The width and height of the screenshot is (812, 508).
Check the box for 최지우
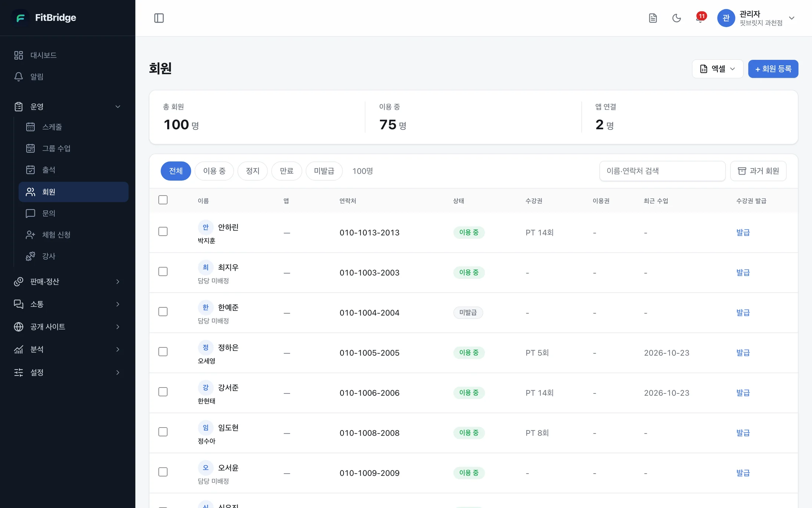click(x=163, y=272)
